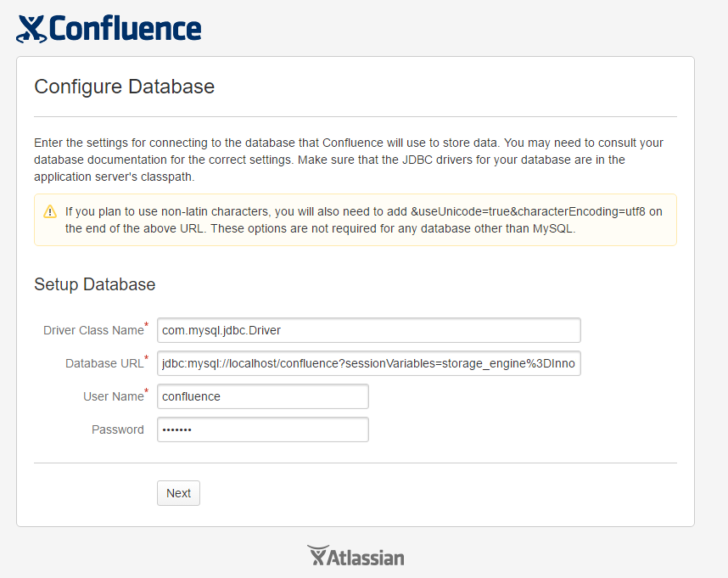
Task: Click the Confluence wordmark text in header
Action: [x=125, y=28]
